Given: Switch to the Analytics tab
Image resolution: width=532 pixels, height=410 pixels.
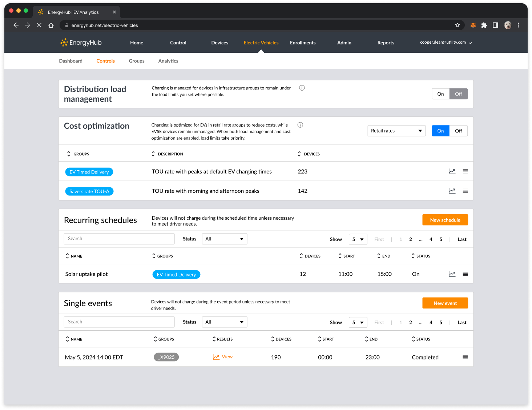Looking at the screenshot, I should coord(168,61).
